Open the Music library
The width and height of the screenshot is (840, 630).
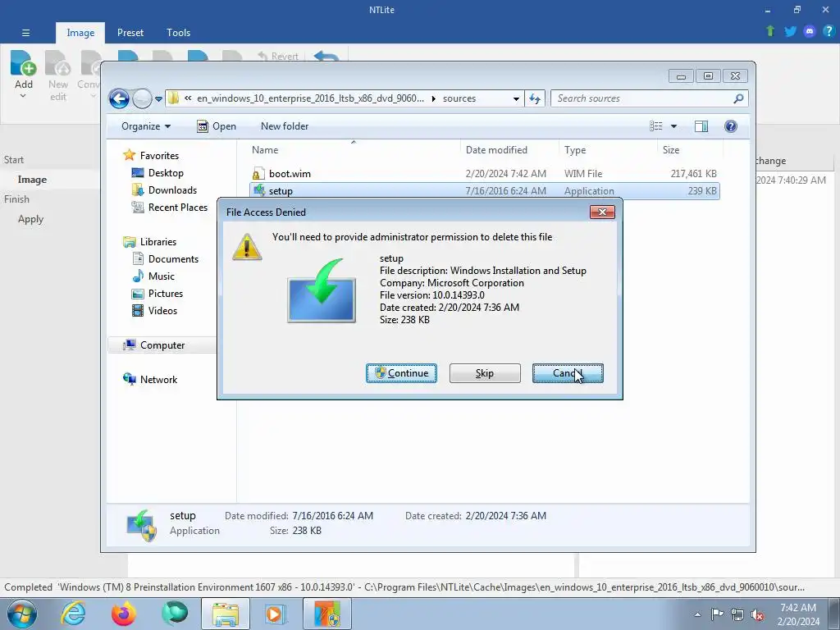click(162, 276)
